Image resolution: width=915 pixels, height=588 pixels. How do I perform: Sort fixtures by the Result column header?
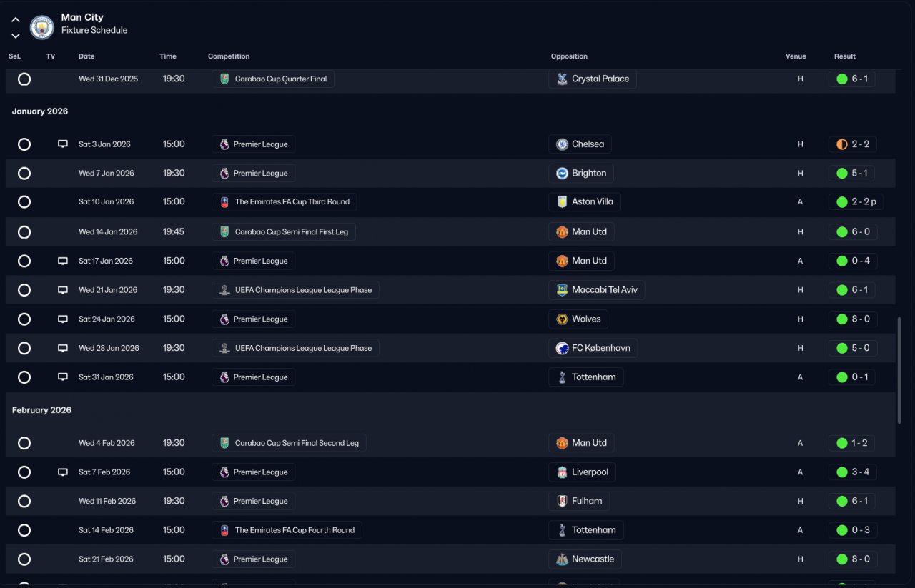[845, 56]
